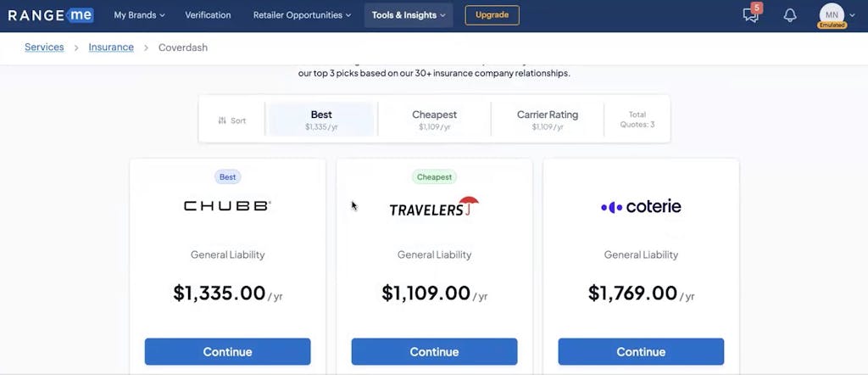Viewport: 868px width, 375px height.
Task: Open the Tools & Insights dropdown
Action: (x=409, y=15)
